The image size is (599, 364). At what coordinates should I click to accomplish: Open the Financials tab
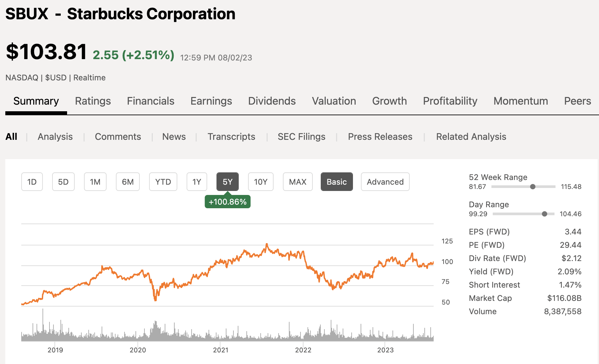(x=151, y=101)
